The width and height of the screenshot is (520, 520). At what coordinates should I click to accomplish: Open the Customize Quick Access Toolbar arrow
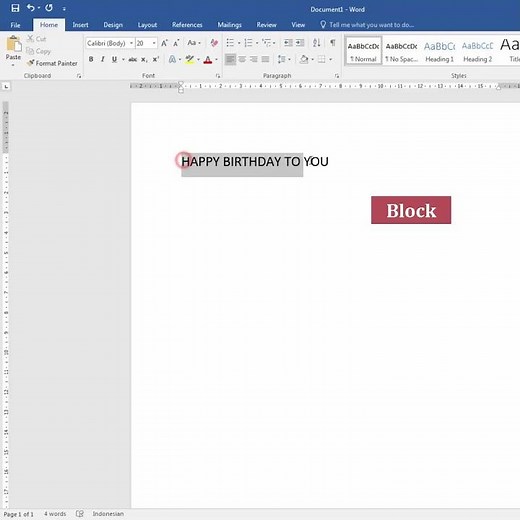(64, 9)
